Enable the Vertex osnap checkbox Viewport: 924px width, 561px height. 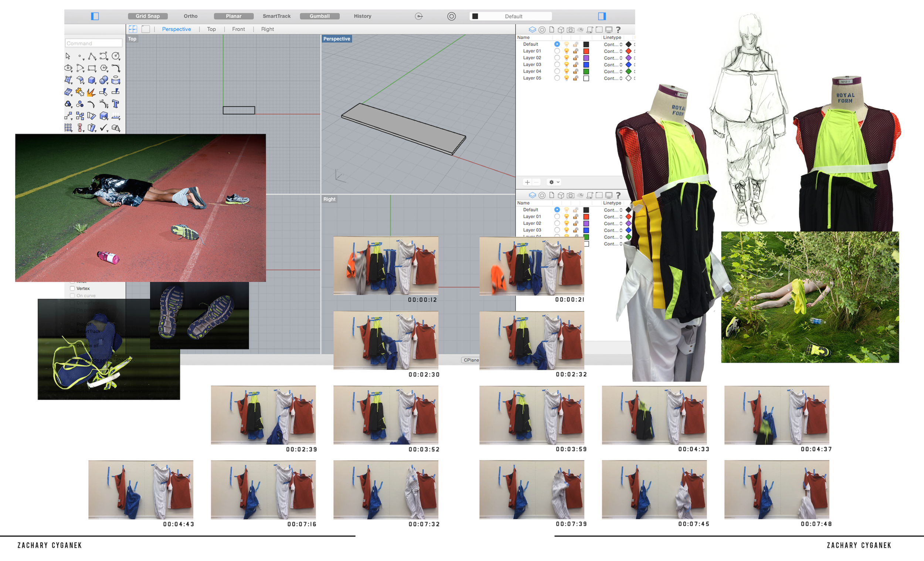pos(72,288)
